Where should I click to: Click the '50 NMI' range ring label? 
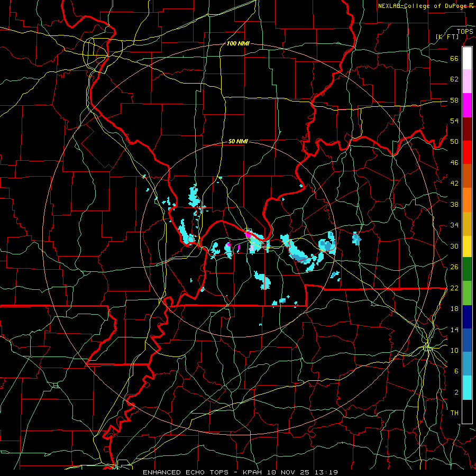pos(238,141)
